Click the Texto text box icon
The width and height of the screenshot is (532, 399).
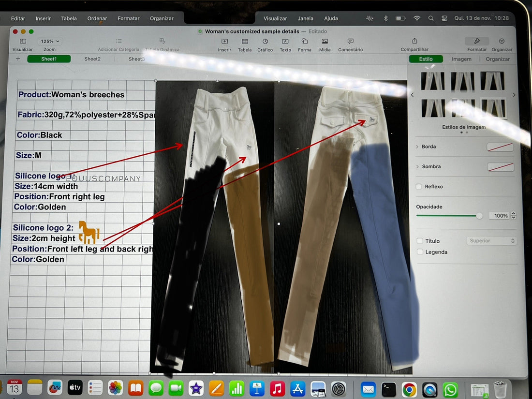(285, 42)
